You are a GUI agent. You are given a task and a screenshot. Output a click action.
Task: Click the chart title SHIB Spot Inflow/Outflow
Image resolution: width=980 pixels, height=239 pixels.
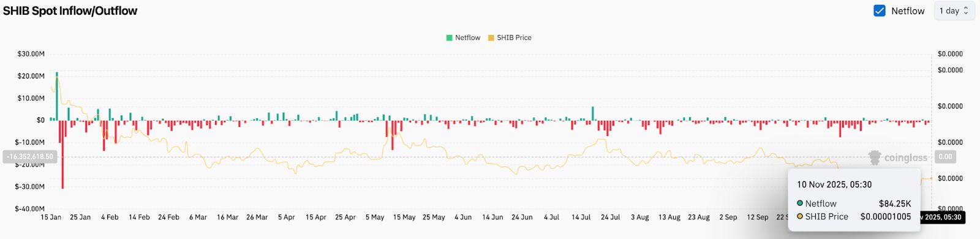click(70, 10)
